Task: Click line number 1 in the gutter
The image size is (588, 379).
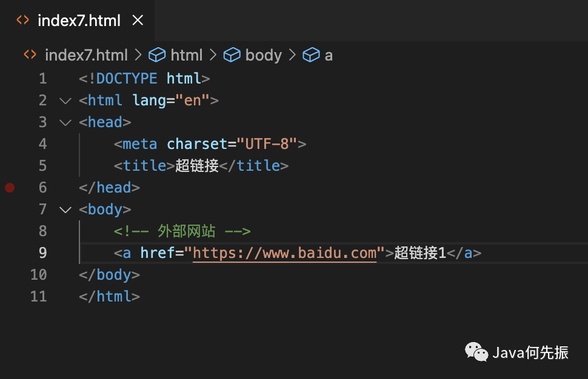Action: pos(42,79)
